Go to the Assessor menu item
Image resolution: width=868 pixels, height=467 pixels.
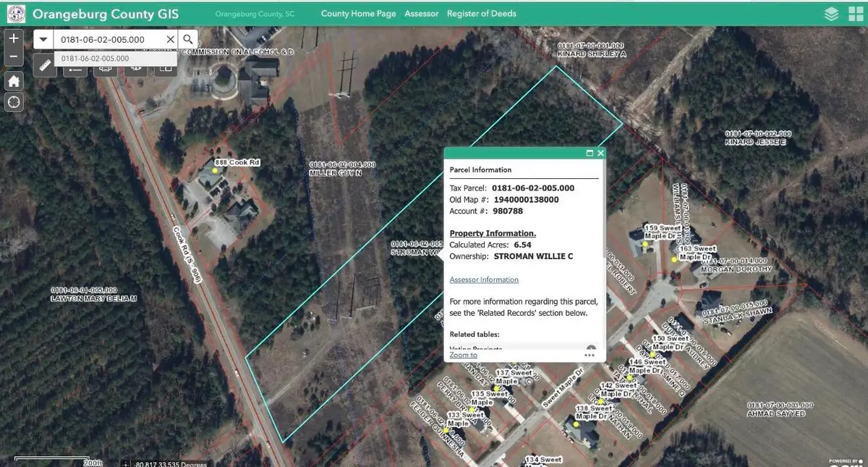[x=422, y=13]
